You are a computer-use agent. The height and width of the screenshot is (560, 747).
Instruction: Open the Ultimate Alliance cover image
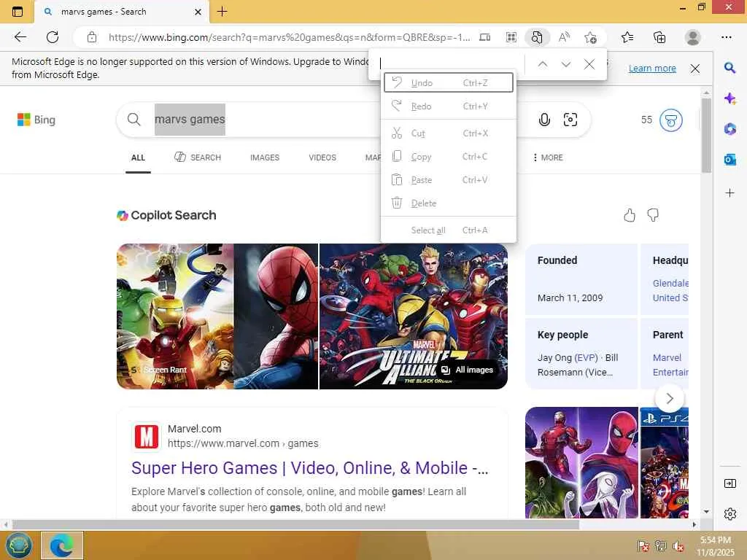(413, 316)
